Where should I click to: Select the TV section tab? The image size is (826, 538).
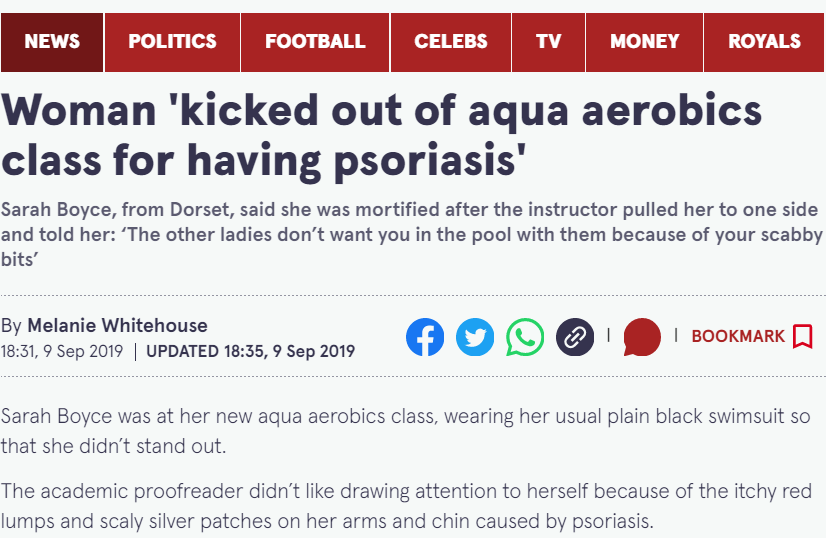pos(548,42)
